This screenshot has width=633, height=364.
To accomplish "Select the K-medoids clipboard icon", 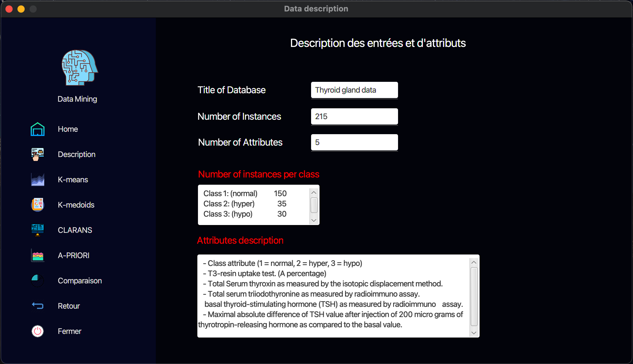I will click(37, 205).
